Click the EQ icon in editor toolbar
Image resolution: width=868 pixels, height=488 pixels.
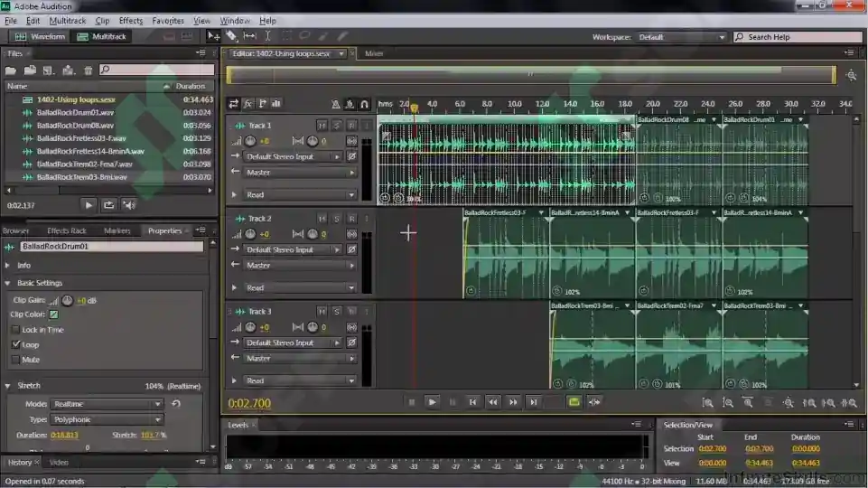point(276,104)
